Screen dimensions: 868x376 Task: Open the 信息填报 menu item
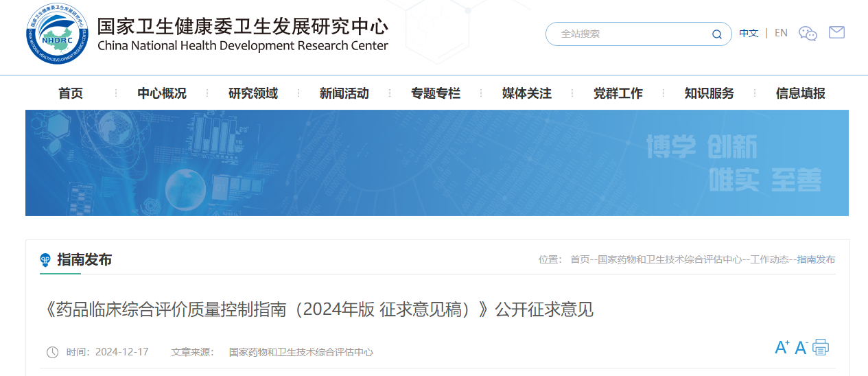pos(801,93)
